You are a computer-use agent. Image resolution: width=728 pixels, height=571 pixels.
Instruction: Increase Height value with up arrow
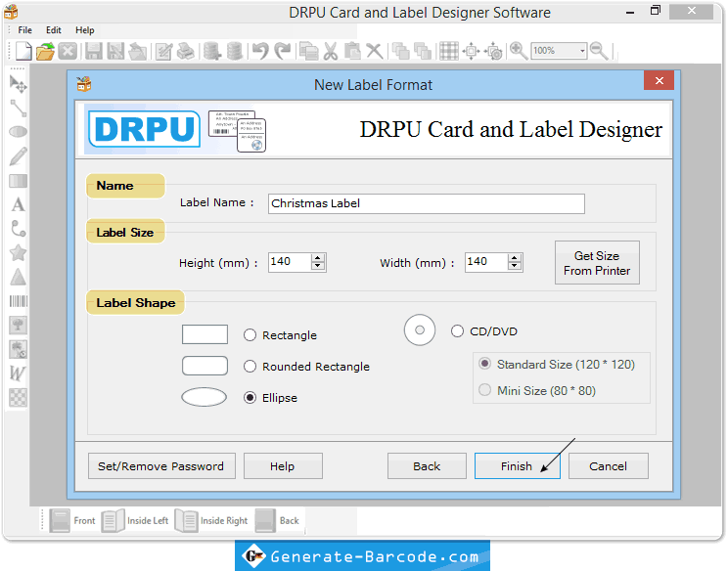tap(318, 258)
